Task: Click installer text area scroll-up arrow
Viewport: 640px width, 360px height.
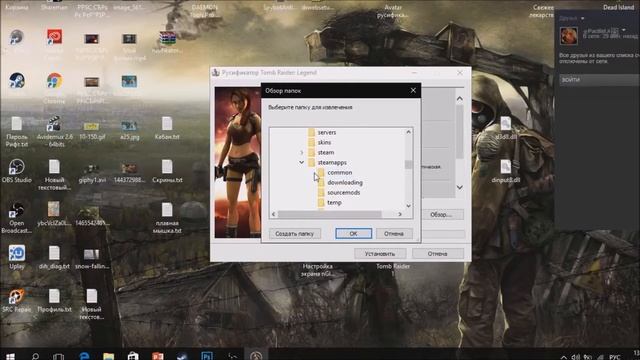Action: [x=460, y=99]
